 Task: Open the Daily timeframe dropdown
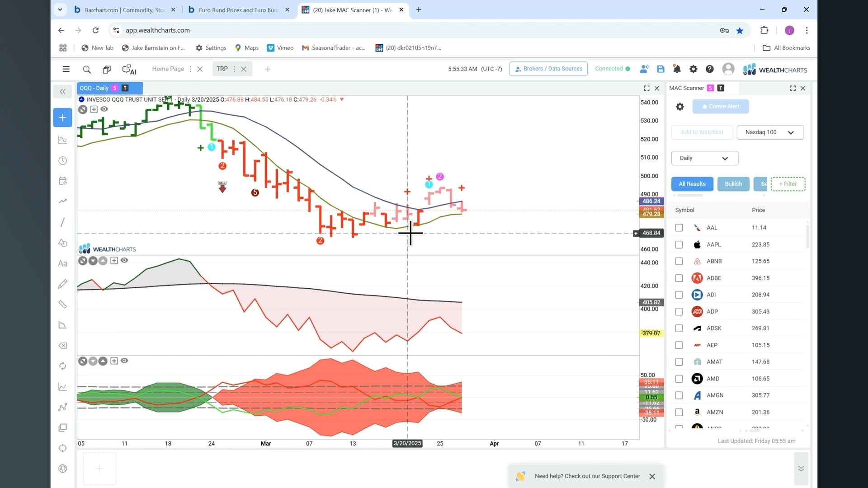[x=705, y=158]
